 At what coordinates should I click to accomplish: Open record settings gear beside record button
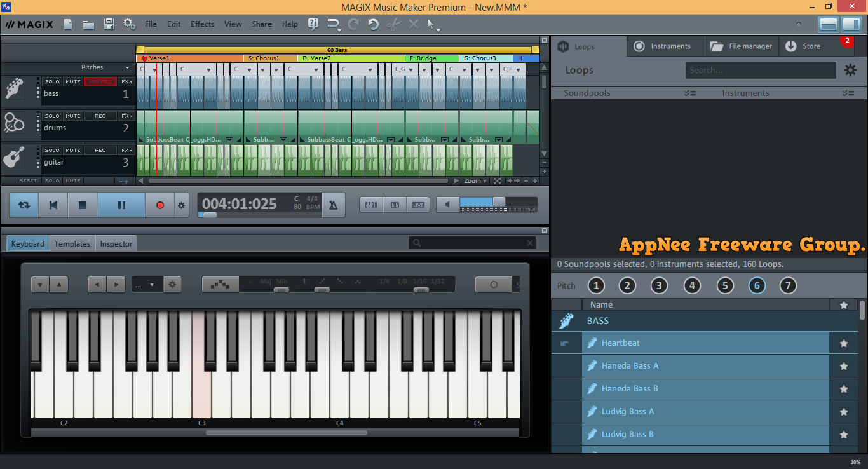pyautogui.click(x=181, y=205)
